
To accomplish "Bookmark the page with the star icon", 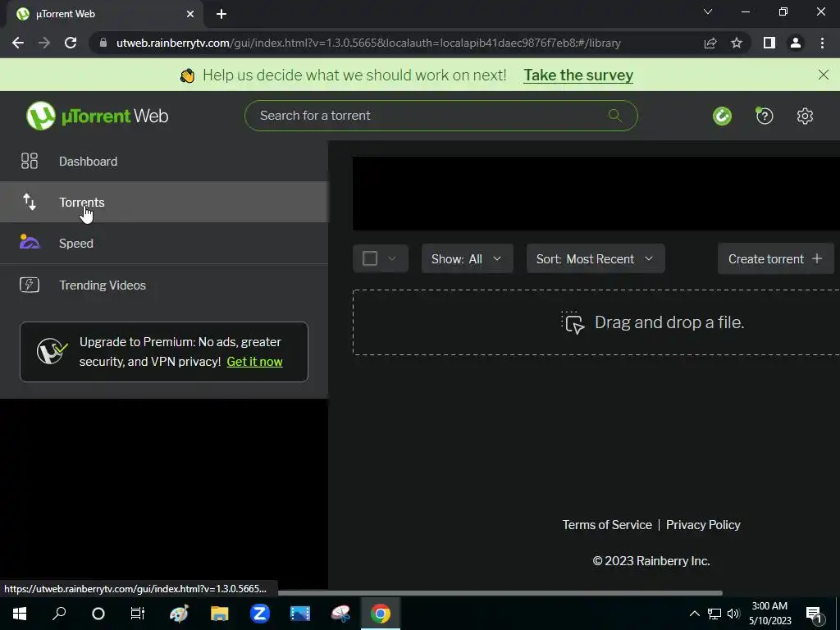I will tap(737, 43).
